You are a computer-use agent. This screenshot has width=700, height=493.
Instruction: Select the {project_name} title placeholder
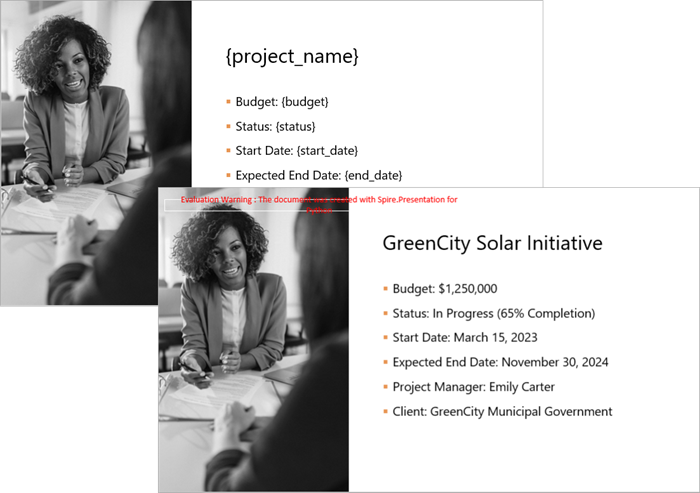[x=292, y=57]
